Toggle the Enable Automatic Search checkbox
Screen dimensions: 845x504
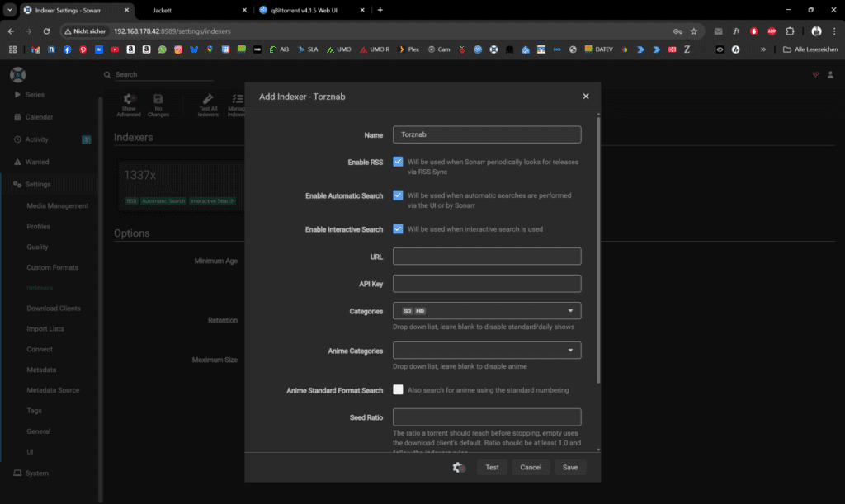[x=398, y=195]
